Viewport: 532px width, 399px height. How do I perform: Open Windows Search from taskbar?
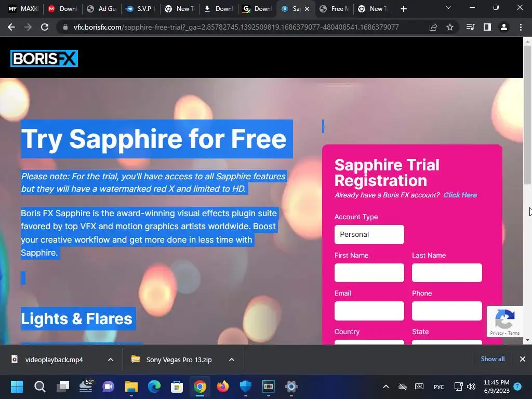pyautogui.click(x=39, y=387)
